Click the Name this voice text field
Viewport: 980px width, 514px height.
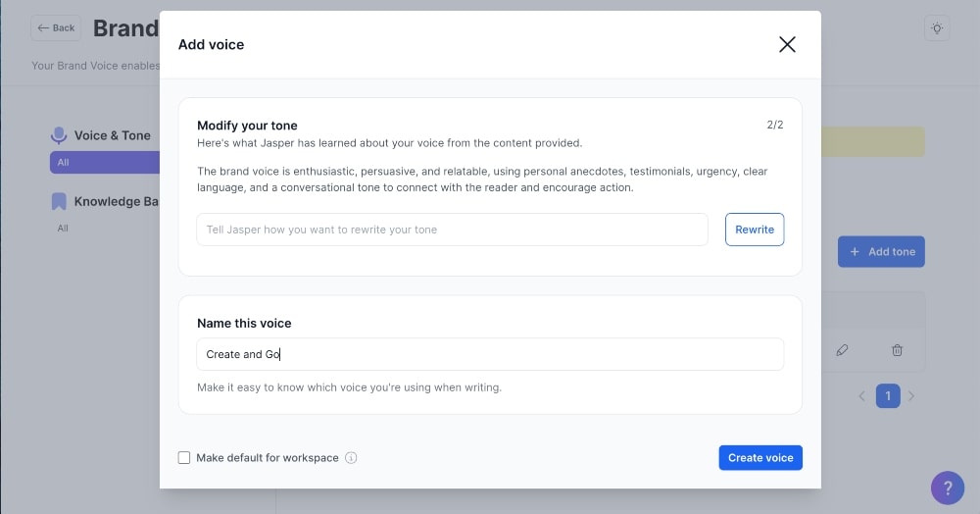coord(490,354)
